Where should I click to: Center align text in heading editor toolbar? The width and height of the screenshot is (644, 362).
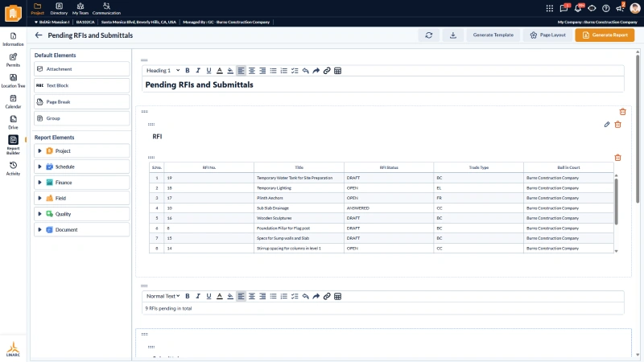[252, 71]
